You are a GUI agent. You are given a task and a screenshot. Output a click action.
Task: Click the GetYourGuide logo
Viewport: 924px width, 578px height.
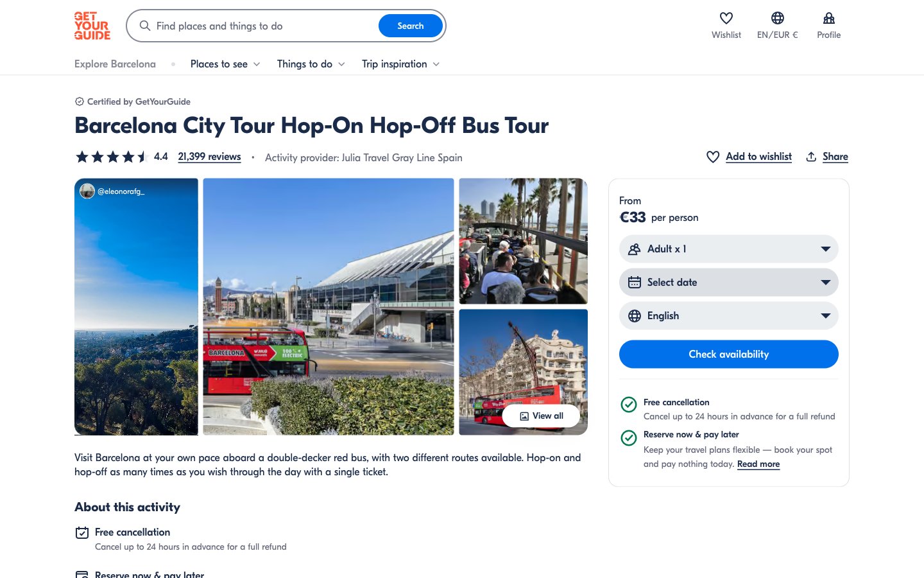pyautogui.click(x=92, y=26)
